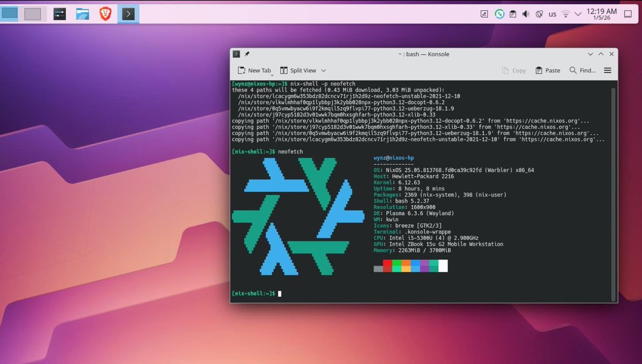Click the 'Resolution: 1600x900' line

tap(404, 207)
